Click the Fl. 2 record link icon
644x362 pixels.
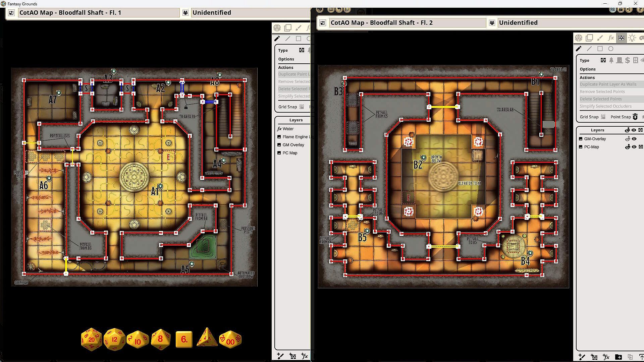pos(323,23)
